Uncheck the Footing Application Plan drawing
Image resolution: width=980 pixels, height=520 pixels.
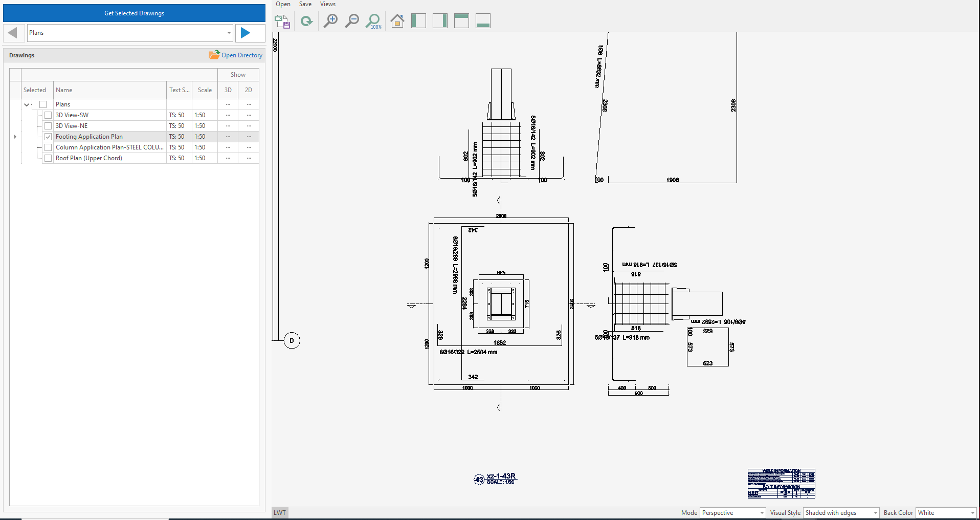point(48,137)
